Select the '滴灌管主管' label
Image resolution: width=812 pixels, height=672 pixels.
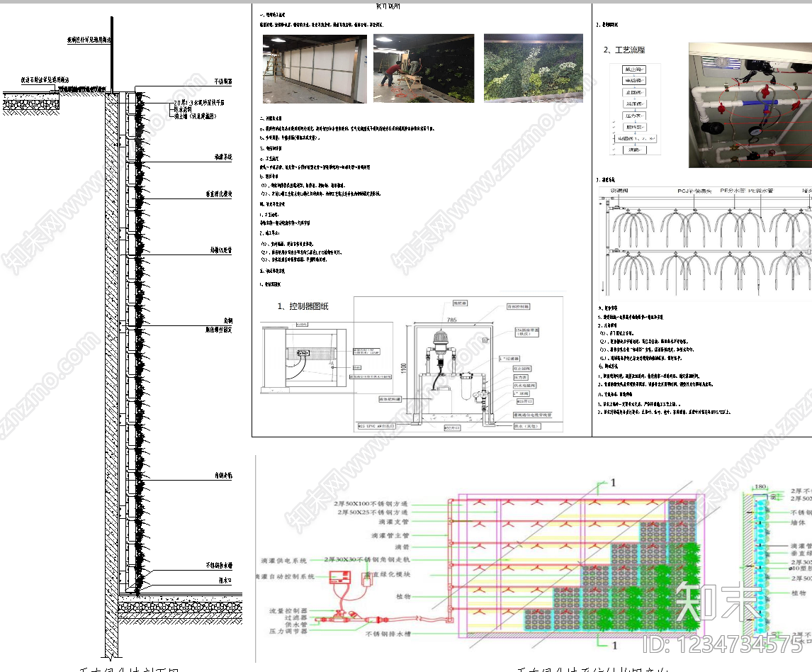click(x=390, y=535)
